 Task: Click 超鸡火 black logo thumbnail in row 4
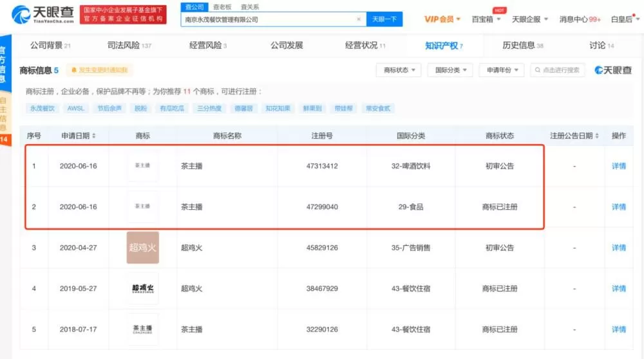(142, 288)
